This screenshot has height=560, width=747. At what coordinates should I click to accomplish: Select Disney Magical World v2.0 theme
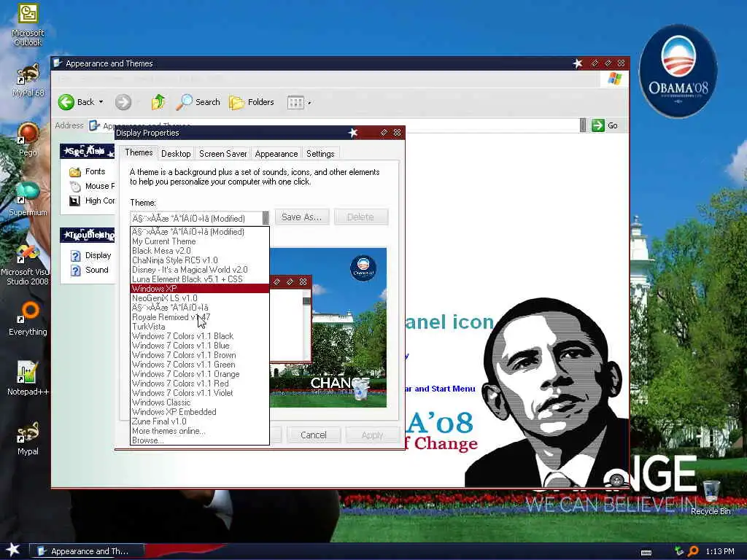200,270
